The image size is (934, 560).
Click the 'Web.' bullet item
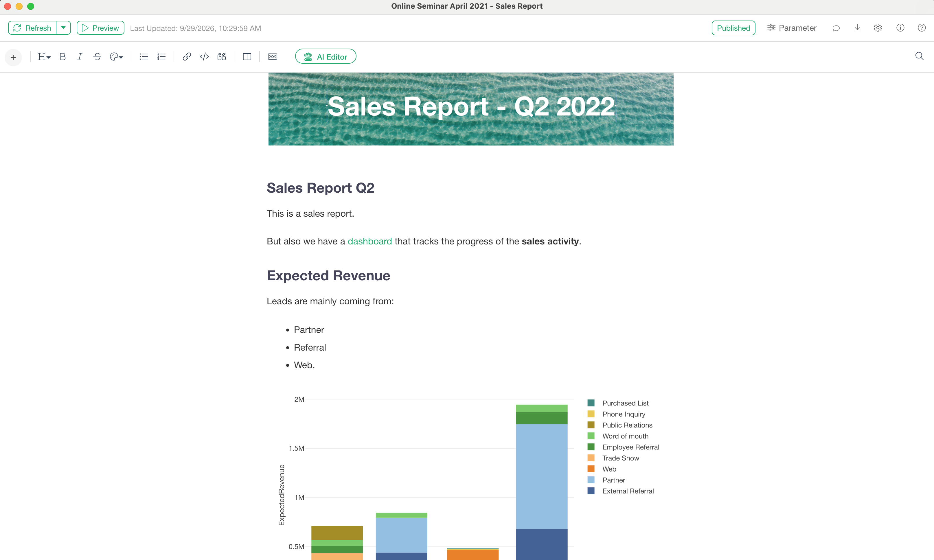[x=304, y=365]
